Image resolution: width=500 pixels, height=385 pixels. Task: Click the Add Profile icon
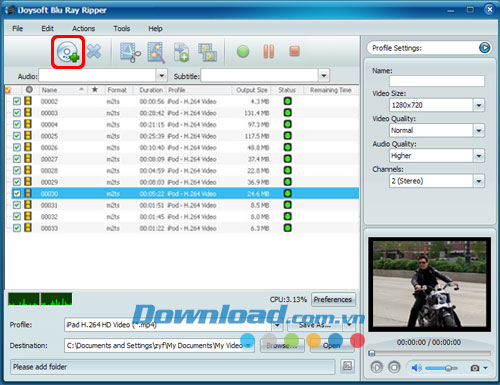[x=182, y=52]
